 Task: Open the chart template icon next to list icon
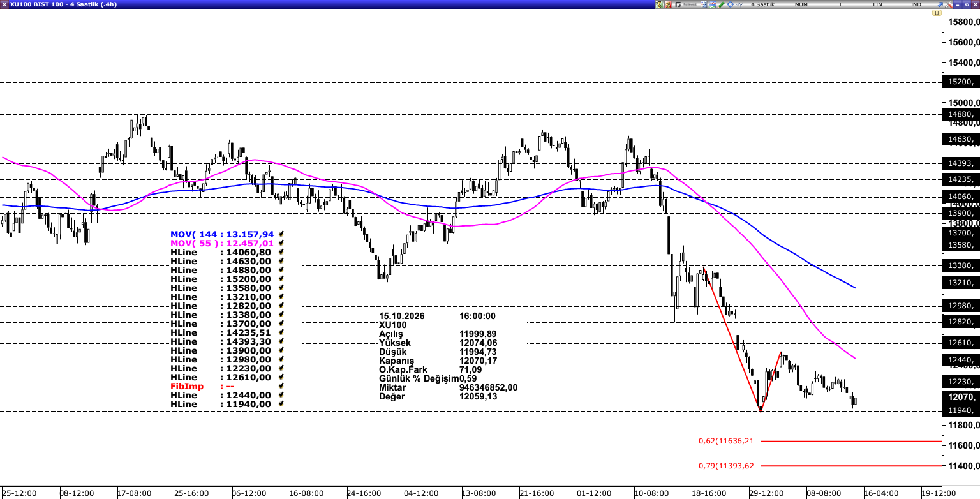pyautogui.click(x=713, y=4)
